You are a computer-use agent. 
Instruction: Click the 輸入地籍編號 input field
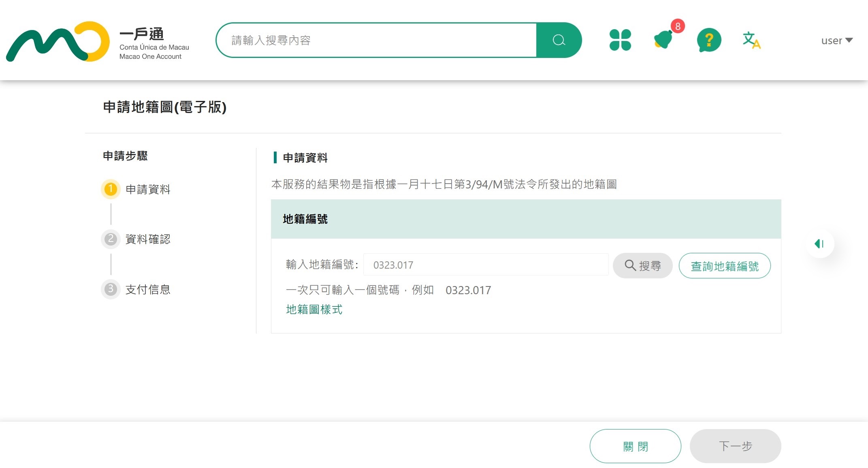point(485,265)
